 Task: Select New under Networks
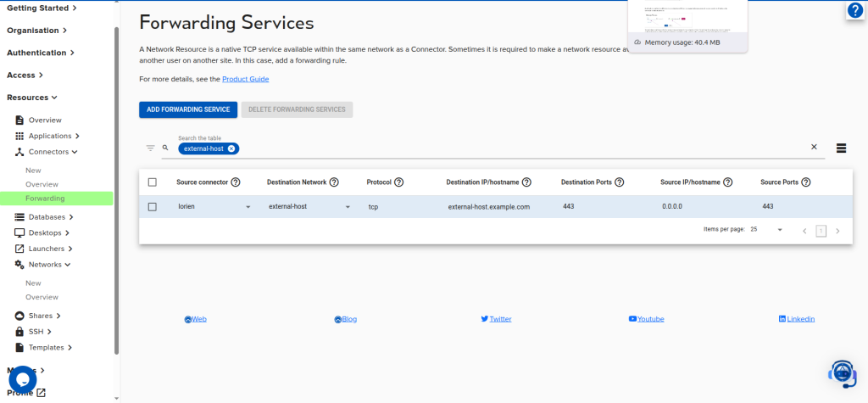[x=33, y=283]
